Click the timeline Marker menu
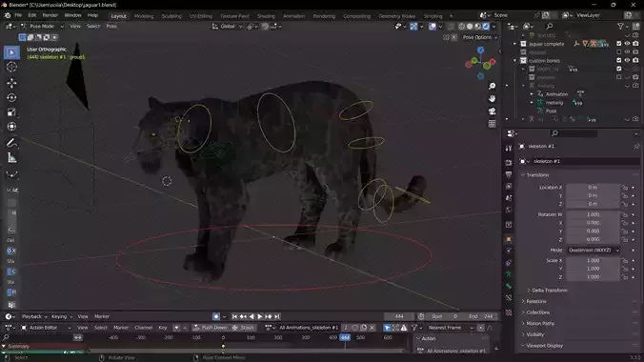 (x=102, y=316)
